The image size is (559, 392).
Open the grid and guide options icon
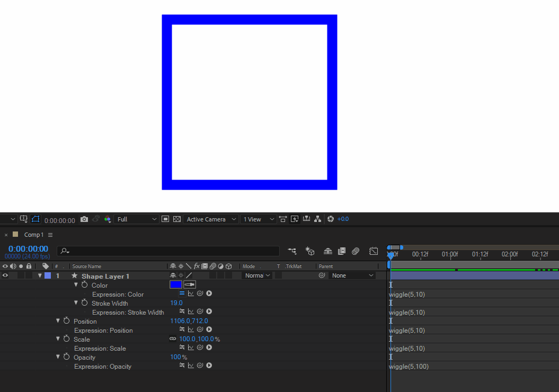point(23,219)
